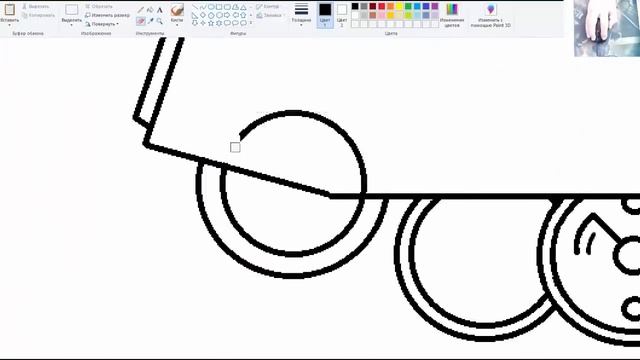Choose the Cloud callout shape
This screenshot has height=360, width=640.
tap(243, 23)
